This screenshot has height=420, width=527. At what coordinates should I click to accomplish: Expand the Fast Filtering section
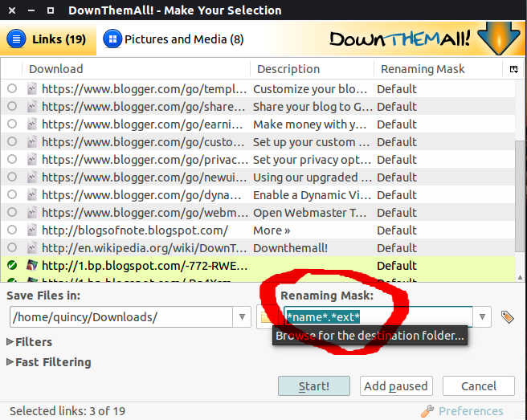49,362
